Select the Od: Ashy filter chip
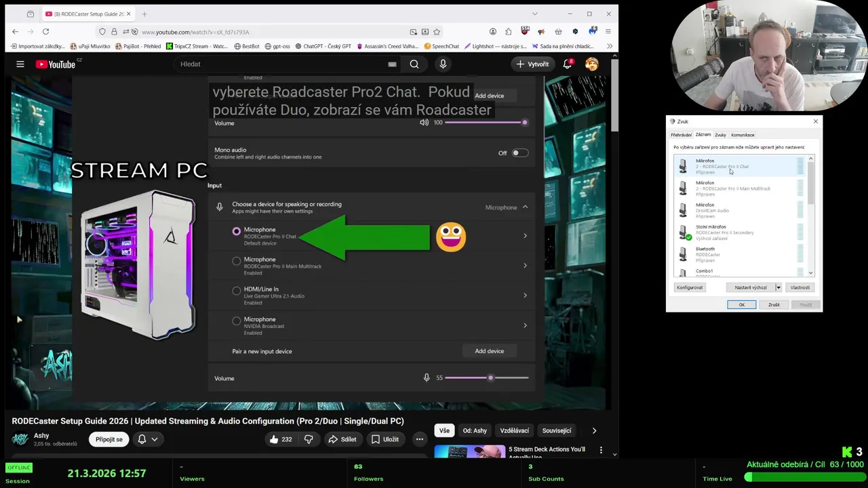Image resolution: width=868 pixels, height=488 pixels. 475,430
